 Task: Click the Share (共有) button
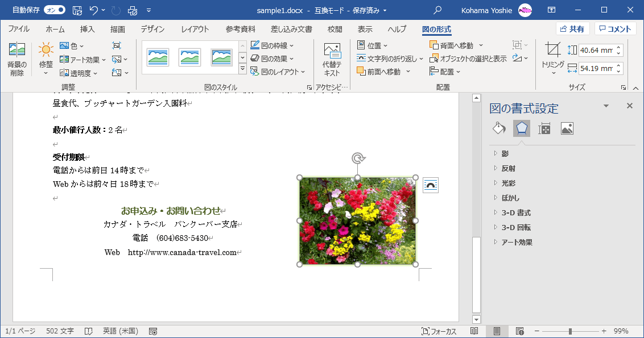[572, 29]
